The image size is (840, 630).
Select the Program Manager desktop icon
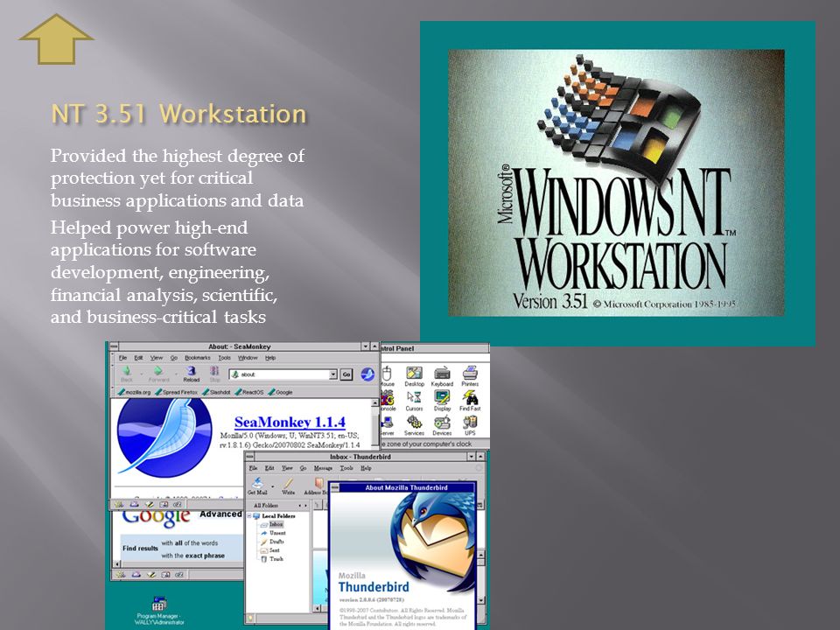(158, 612)
